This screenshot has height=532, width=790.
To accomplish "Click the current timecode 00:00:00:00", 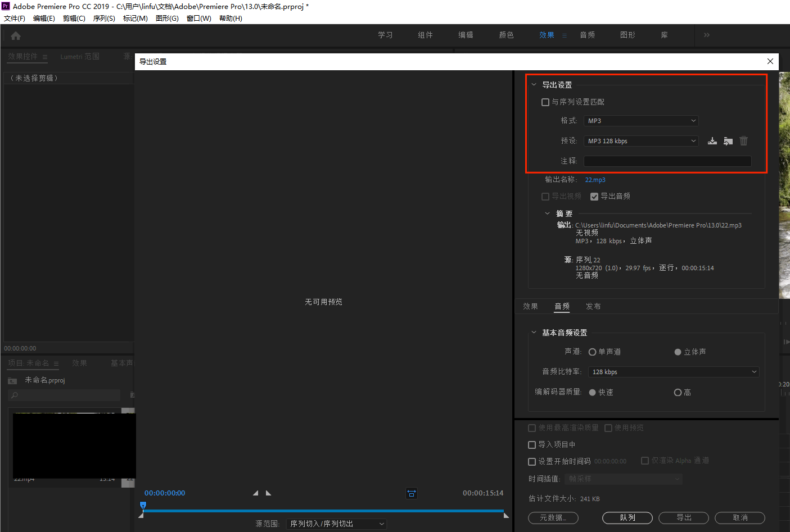I will coord(165,493).
